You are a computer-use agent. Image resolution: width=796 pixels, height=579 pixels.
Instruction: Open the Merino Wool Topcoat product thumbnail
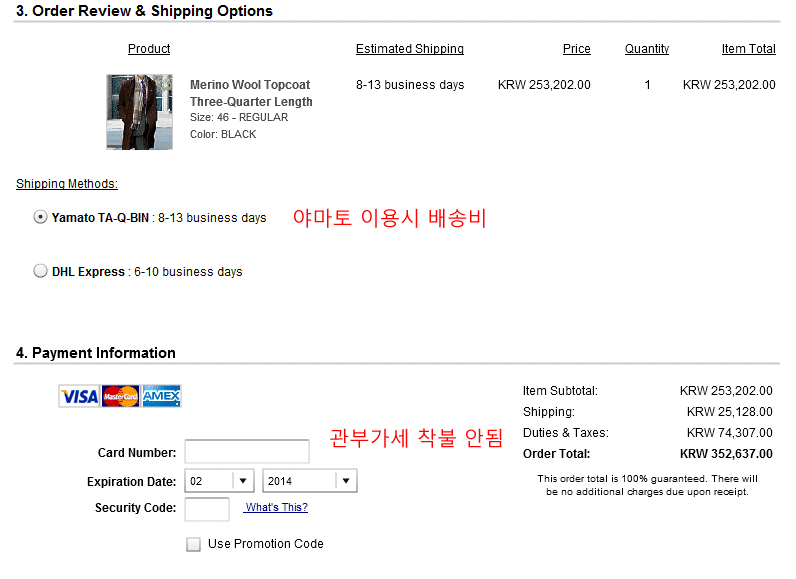coord(139,112)
